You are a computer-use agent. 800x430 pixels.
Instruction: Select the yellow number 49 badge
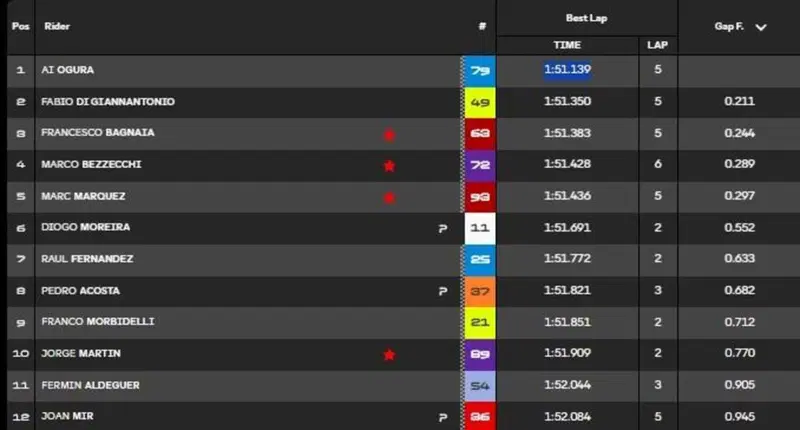(480, 103)
